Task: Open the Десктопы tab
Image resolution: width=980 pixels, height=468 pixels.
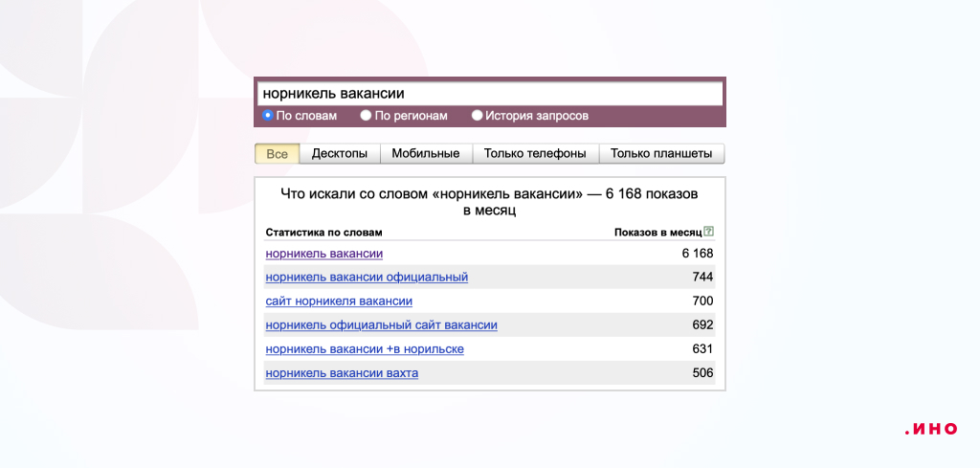Action: (340, 154)
